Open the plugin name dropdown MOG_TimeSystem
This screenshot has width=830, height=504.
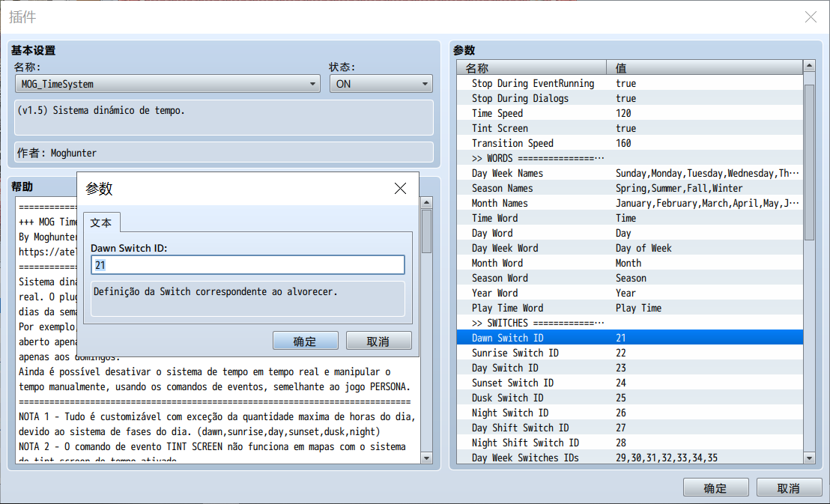pos(168,84)
